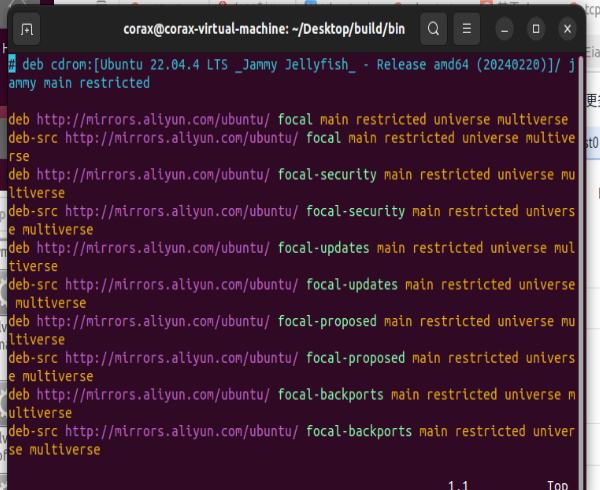This screenshot has width=600, height=490.
Task: Click "deb" keyword starting the focal-backports line
Action: coord(19,395)
